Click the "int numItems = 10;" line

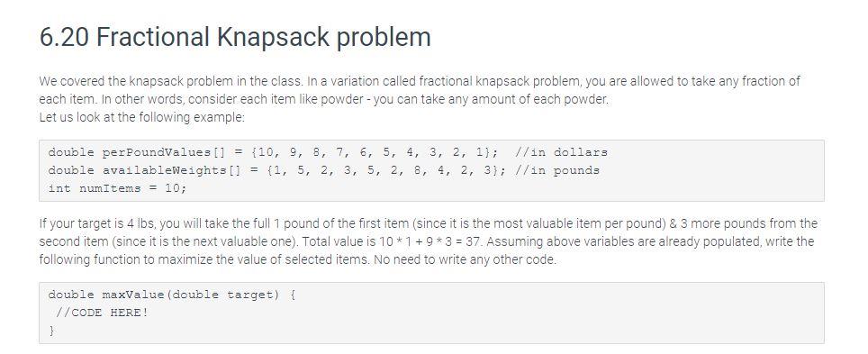[x=117, y=187]
